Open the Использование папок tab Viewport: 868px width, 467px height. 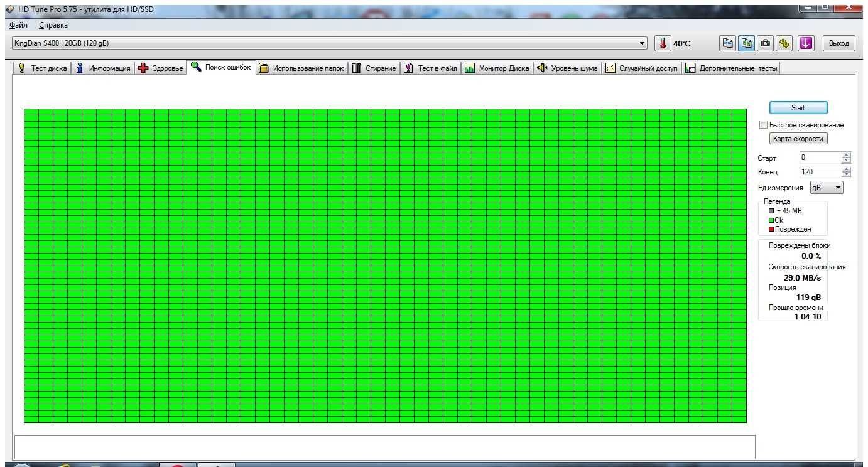301,68
